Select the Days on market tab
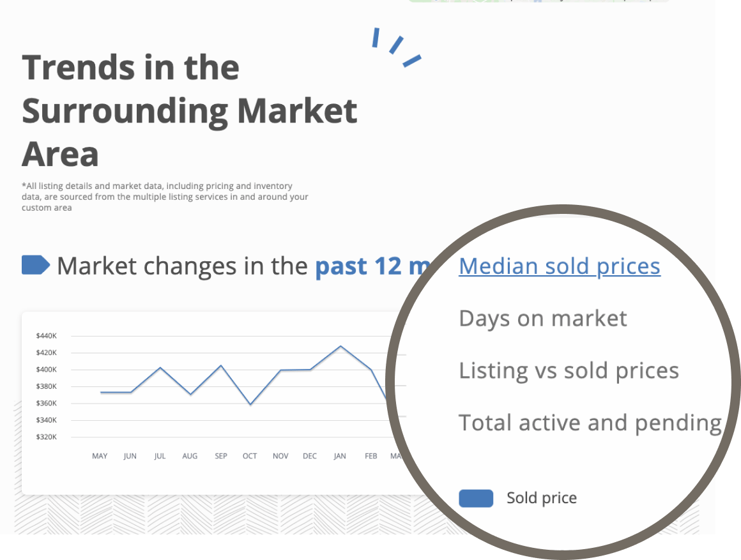This screenshot has height=560, width=741. pyautogui.click(x=543, y=319)
